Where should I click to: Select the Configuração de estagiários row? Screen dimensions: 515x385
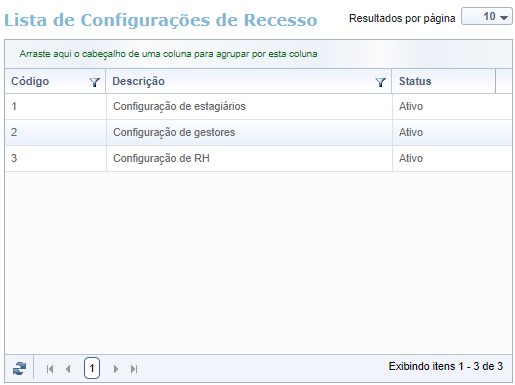(x=258, y=107)
